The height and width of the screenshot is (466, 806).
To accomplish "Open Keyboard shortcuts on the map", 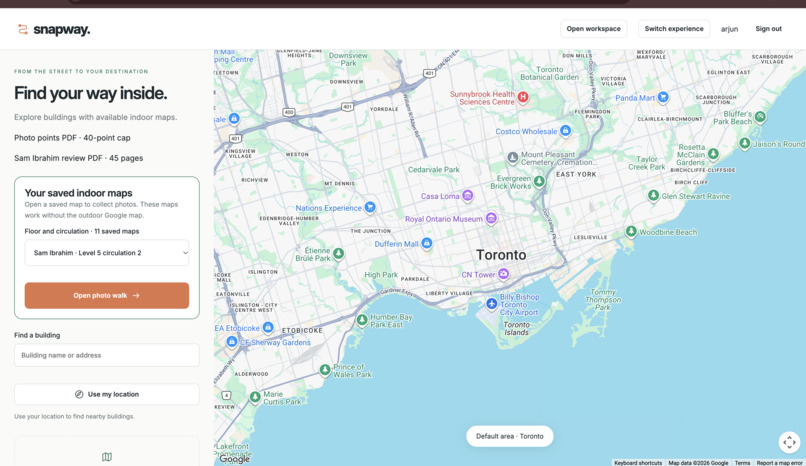I will (x=638, y=463).
